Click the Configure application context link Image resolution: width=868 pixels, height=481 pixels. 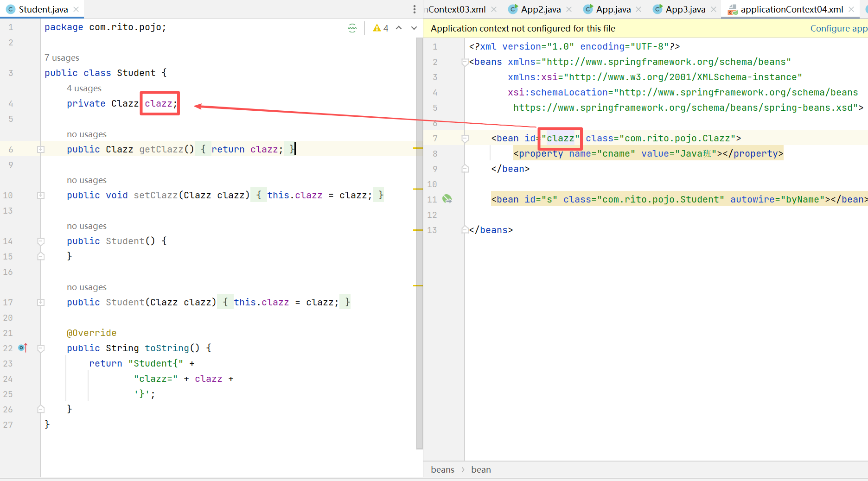point(839,28)
